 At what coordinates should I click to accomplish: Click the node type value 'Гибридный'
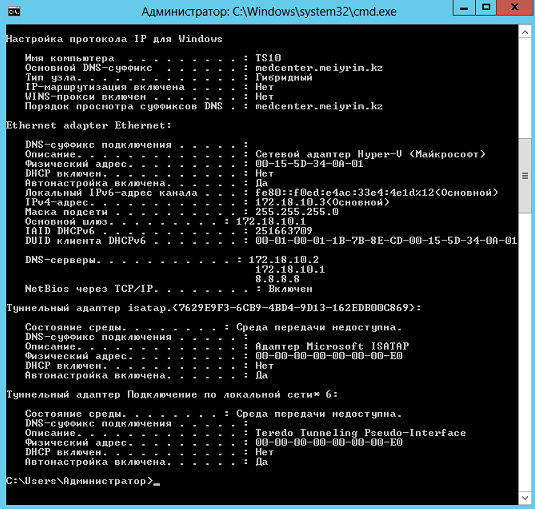(x=284, y=77)
